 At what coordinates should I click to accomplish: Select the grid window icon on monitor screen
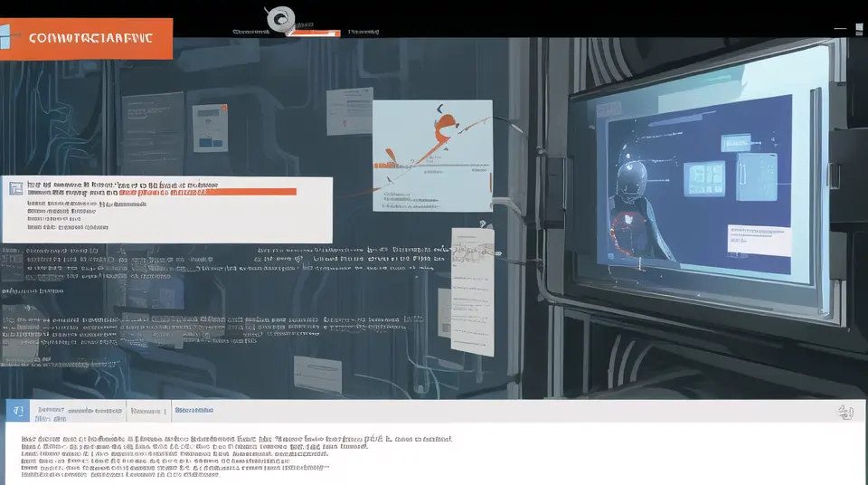[x=704, y=176]
